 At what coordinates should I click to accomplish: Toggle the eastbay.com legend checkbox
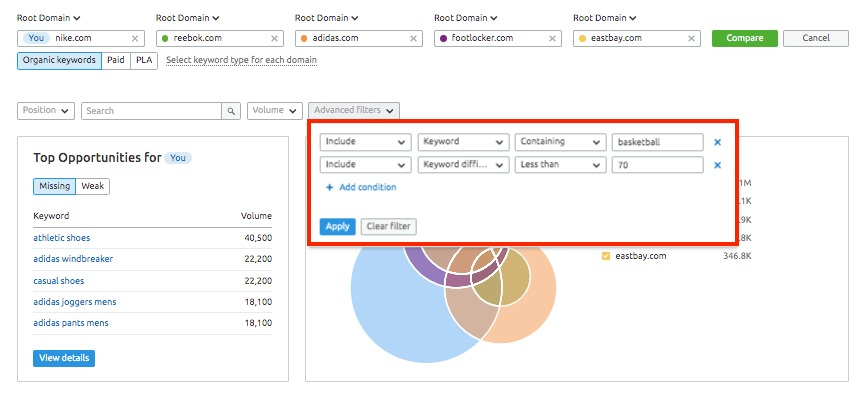click(606, 256)
